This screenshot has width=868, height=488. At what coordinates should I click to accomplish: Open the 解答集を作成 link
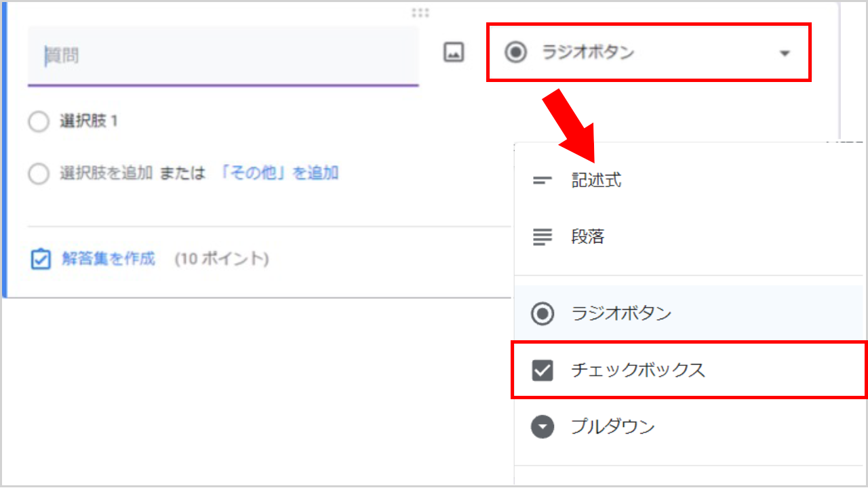108,259
